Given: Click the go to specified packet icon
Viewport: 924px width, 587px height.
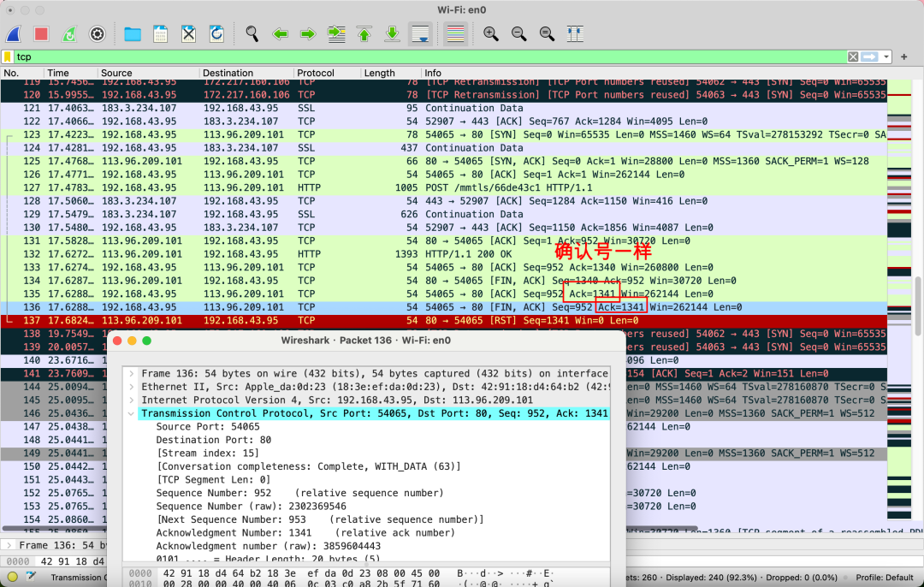Looking at the screenshot, I should click(x=336, y=34).
